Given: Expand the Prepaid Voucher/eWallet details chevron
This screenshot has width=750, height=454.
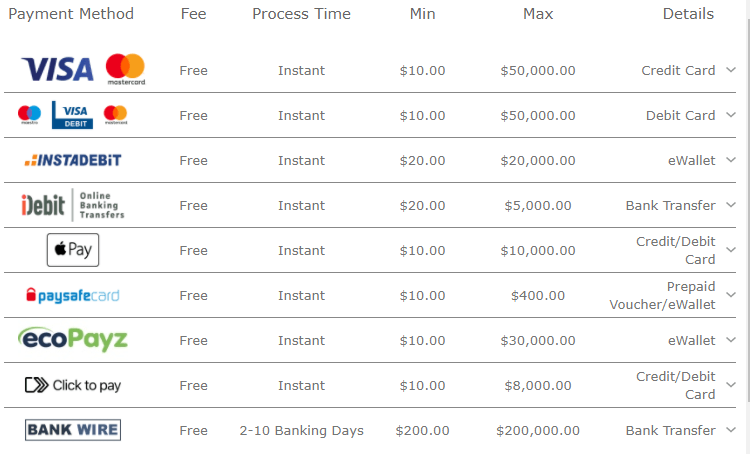Looking at the screenshot, I should point(730,295).
